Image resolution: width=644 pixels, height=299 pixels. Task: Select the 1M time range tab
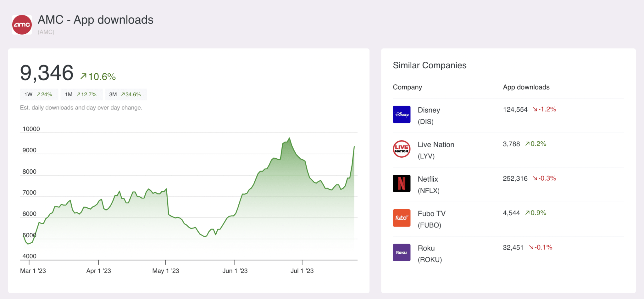[x=81, y=94]
